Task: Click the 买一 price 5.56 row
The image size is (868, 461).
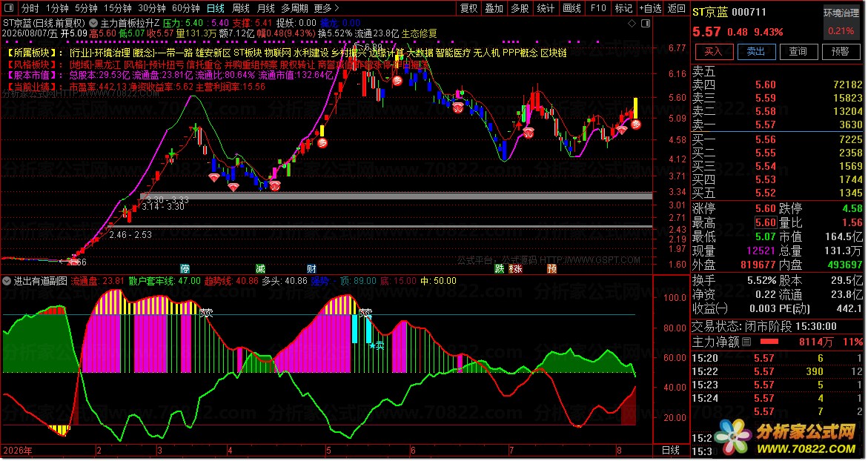Action: click(x=778, y=139)
